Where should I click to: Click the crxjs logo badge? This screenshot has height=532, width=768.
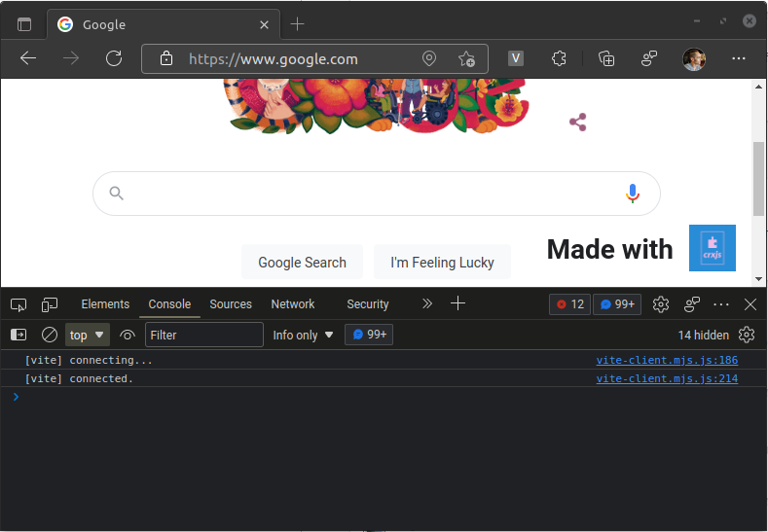(713, 248)
